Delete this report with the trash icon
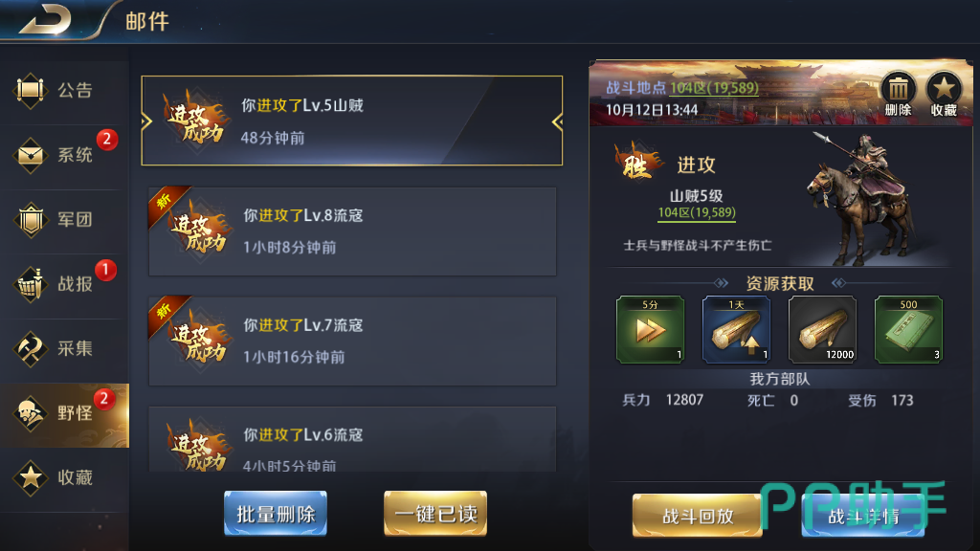Viewport: 980px width, 551px height. pos(898,94)
